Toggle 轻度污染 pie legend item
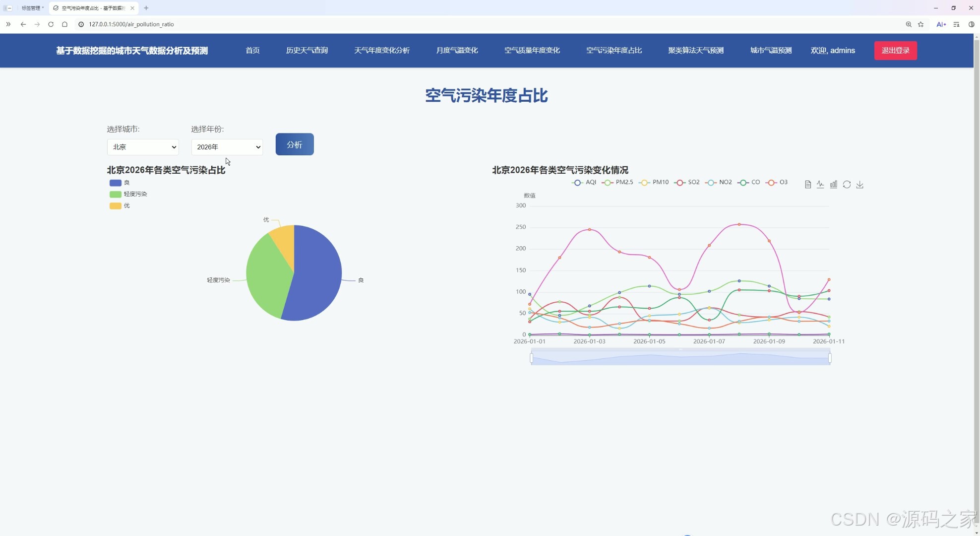Image resolution: width=980 pixels, height=536 pixels. pyautogui.click(x=128, y=194)
